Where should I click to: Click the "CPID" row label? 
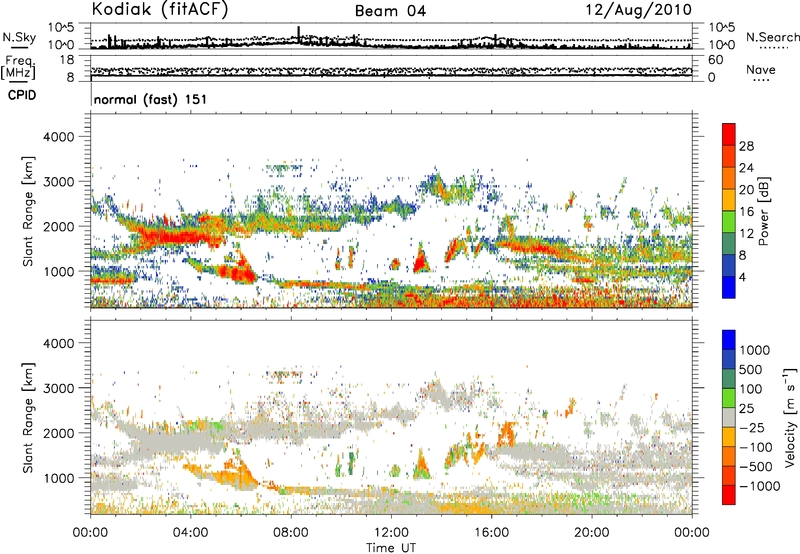pyautogui.click(x=22, y=95)
